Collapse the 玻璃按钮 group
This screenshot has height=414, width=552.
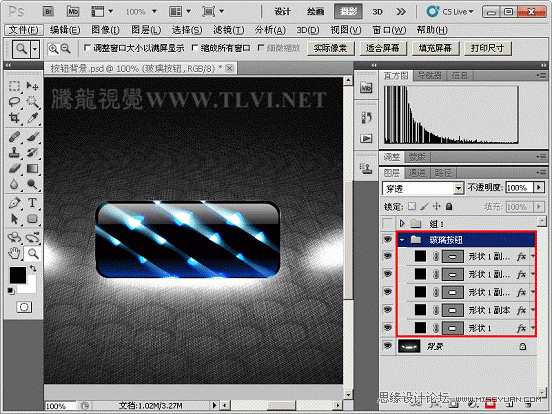pos(402,240)
